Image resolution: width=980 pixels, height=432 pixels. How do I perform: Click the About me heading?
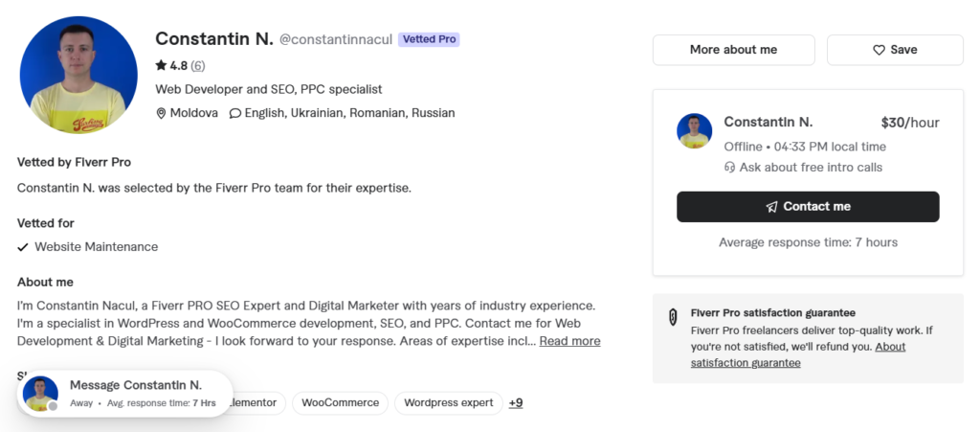(45, 283)
